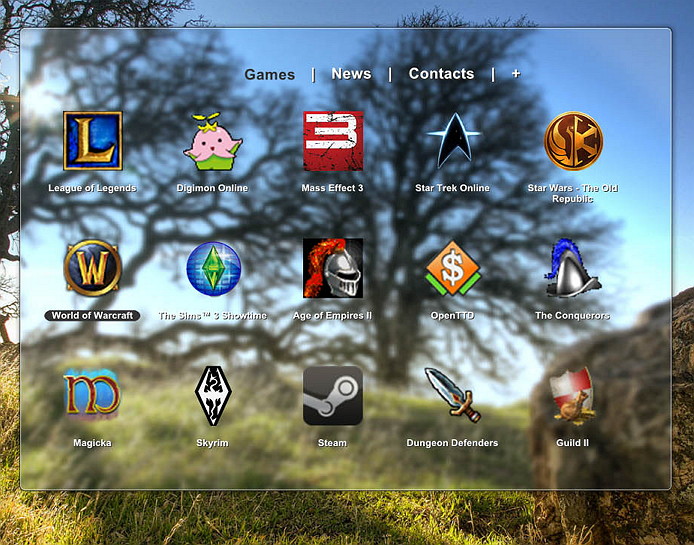Launch the League of Legends icon

click(x=92, y=141)
